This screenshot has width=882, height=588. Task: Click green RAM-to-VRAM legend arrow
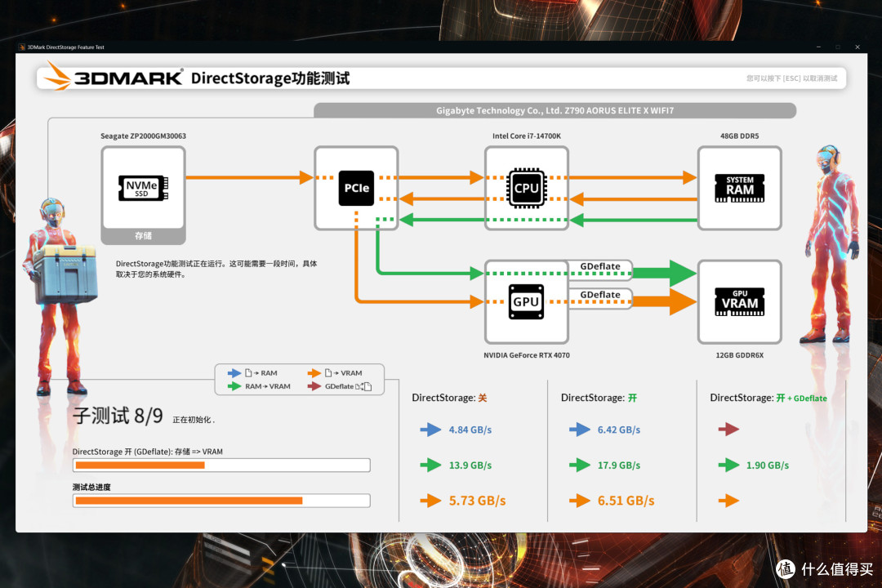pos(234,386)
